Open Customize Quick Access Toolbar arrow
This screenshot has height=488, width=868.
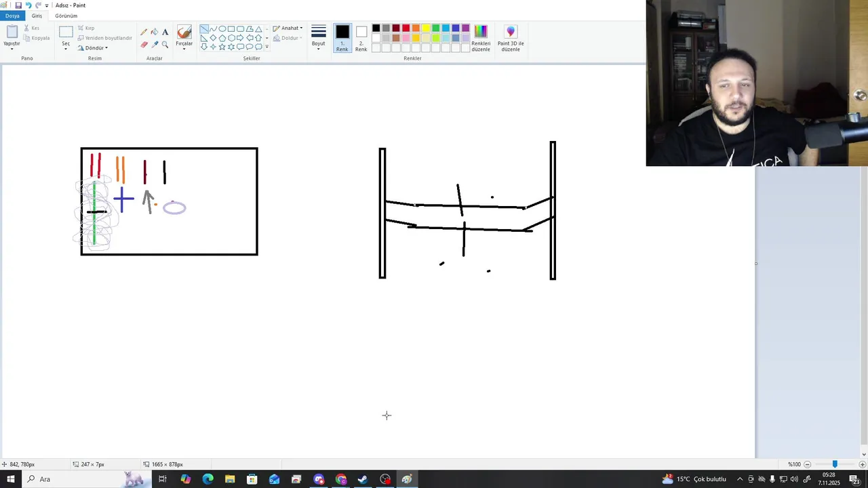click(47, 5)
